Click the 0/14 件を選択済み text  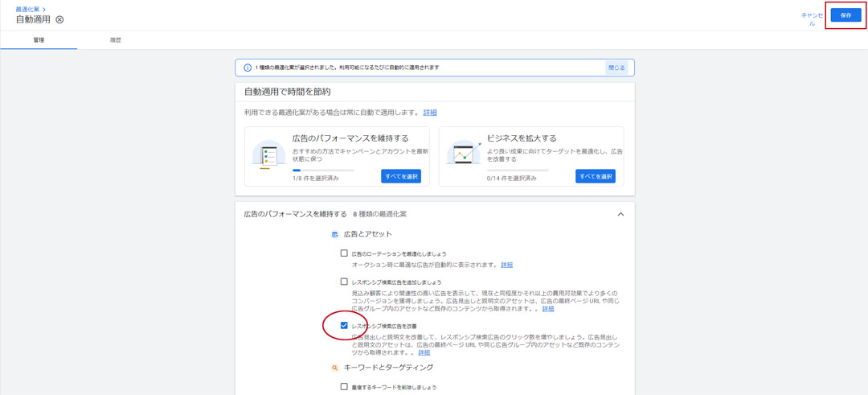point(511,179)
